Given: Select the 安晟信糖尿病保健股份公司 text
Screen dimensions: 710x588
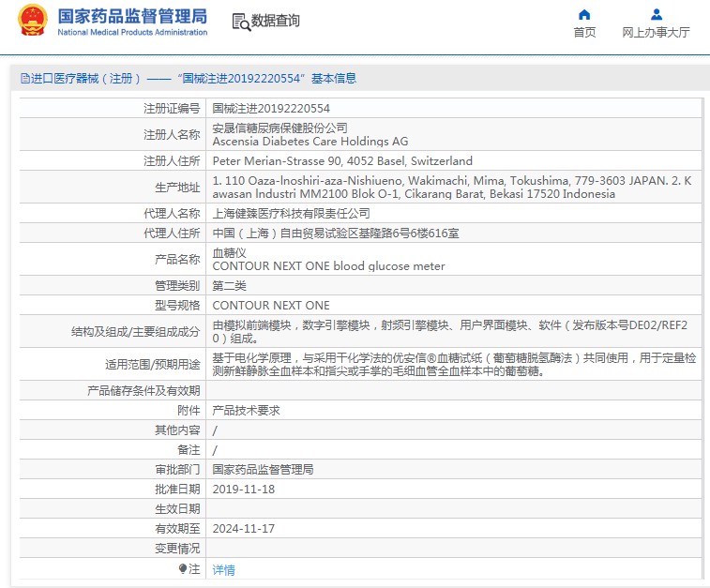Looking at the screenshot, I should 279,128.
